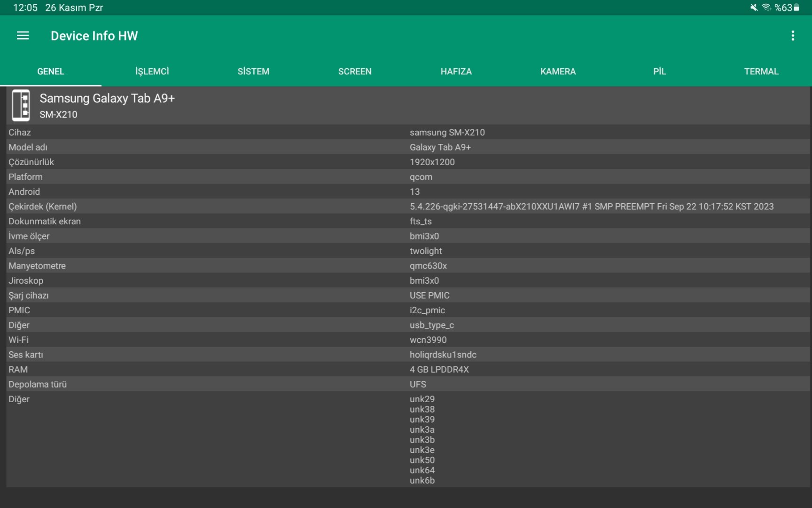This screenshot has height=508, width=812.
Task: Select the usb_type_c value
Action: click(x=432, y=325)
